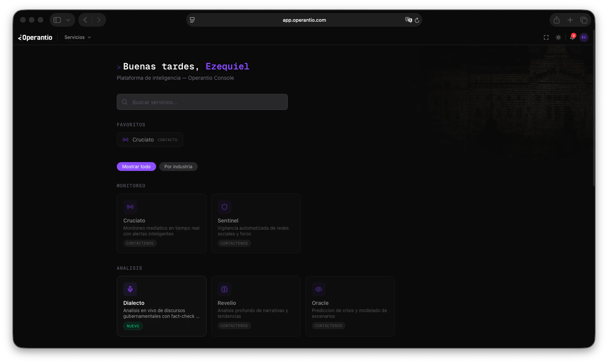Click the Contacto tag in Favoritos

168,140
